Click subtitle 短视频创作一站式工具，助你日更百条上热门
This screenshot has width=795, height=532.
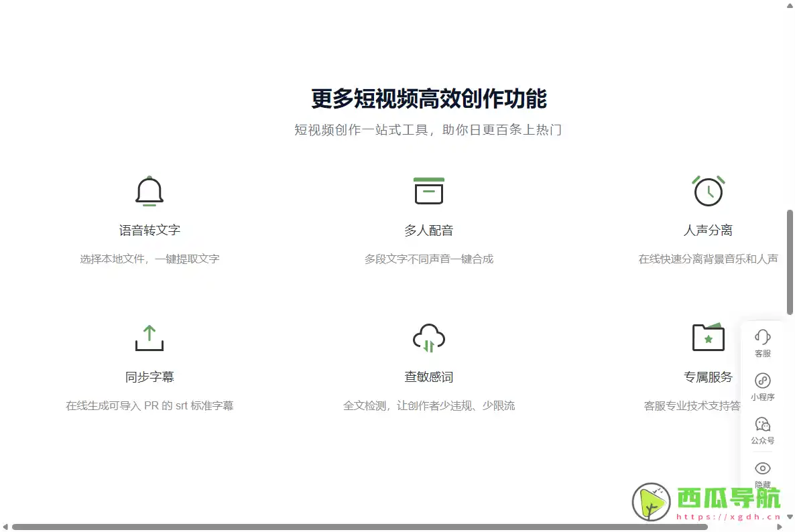pyautogui.click(x=428, y=130)
